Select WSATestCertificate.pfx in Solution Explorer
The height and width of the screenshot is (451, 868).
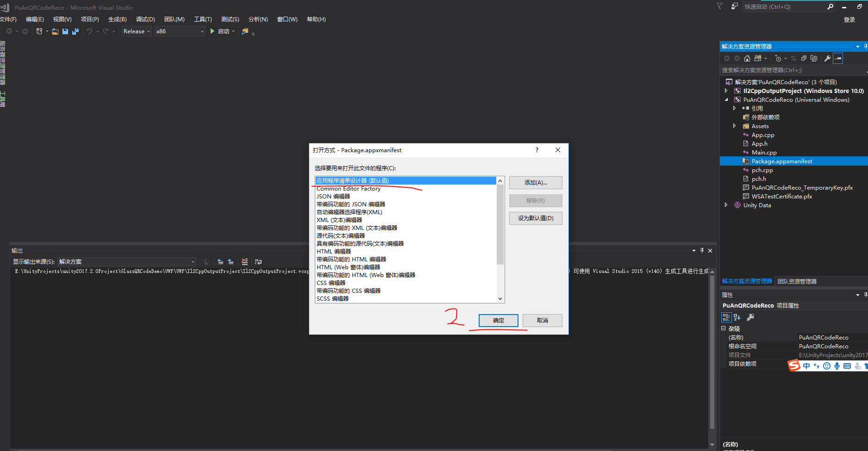(782, 197)
